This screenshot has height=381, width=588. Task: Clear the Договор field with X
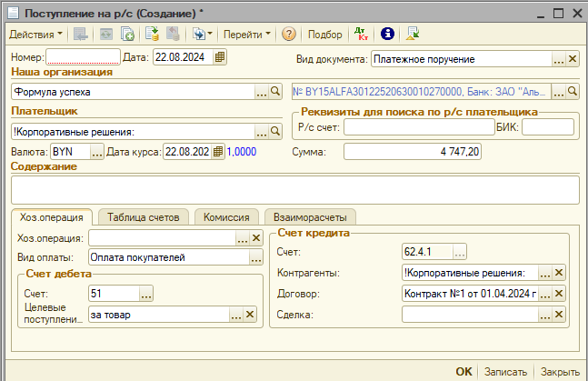click(x=560, y=293)
